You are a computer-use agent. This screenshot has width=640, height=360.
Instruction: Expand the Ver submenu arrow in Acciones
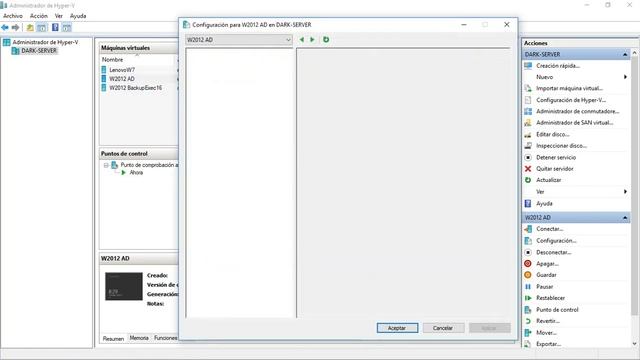pyautogui.click(x=625, y=191)
